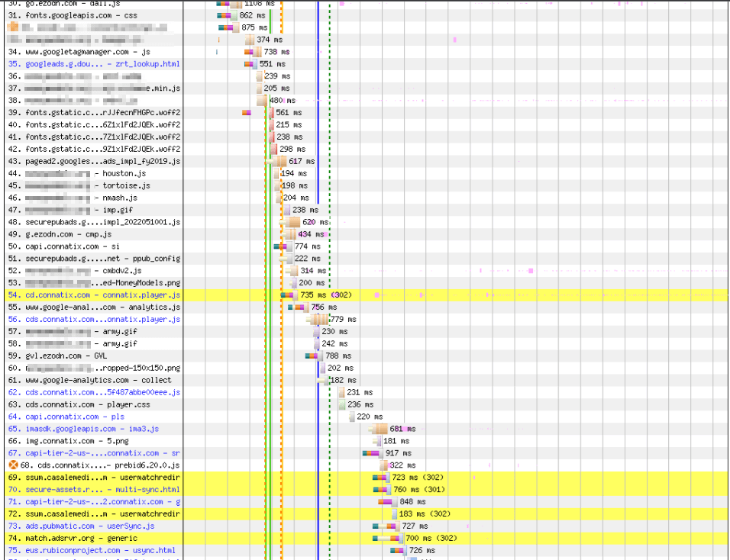Click the 726 ms bar on row 75
The height and width of the screenshot is (560, 730).
[x=399, y=550]
